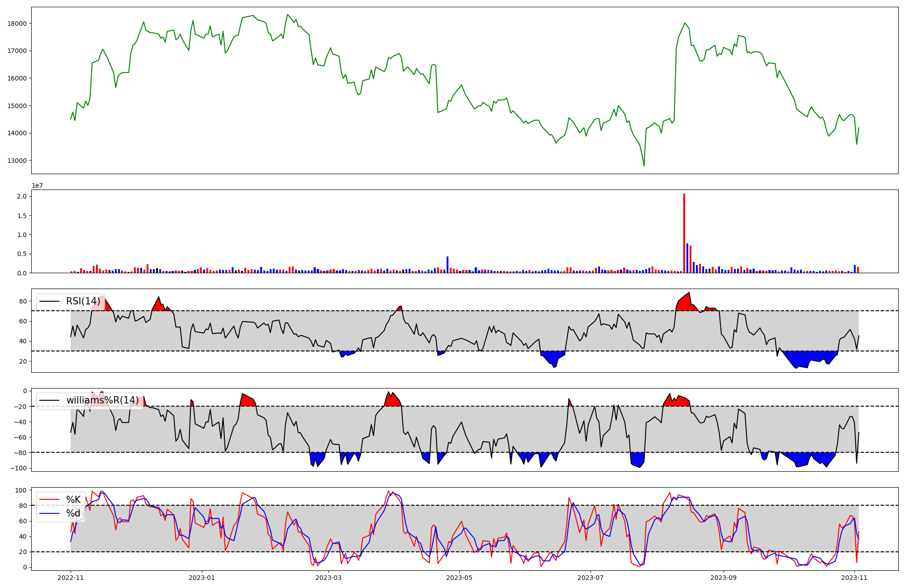The height and width of the screenshot is (588, 905).
Task: Click the 1e7 volume scale exponent label
Action: click(37, 185)
